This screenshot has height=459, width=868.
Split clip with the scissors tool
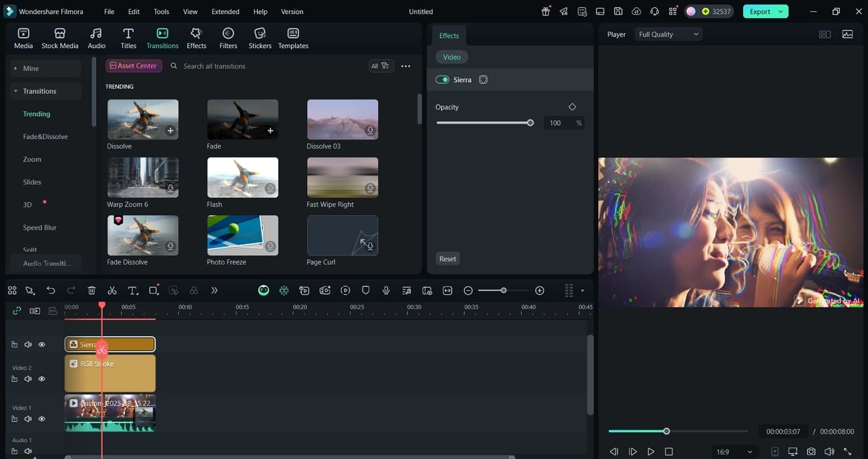click(x=112, y=291)
